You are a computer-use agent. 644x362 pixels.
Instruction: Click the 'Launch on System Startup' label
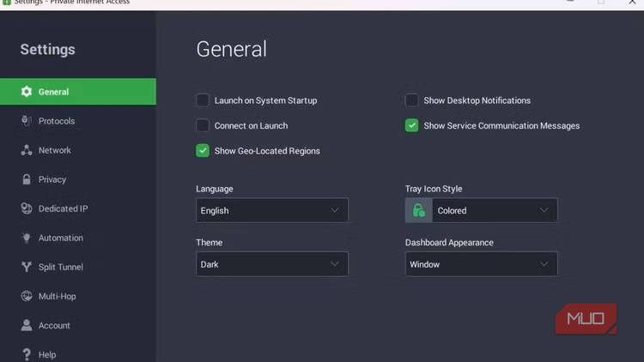265,100
